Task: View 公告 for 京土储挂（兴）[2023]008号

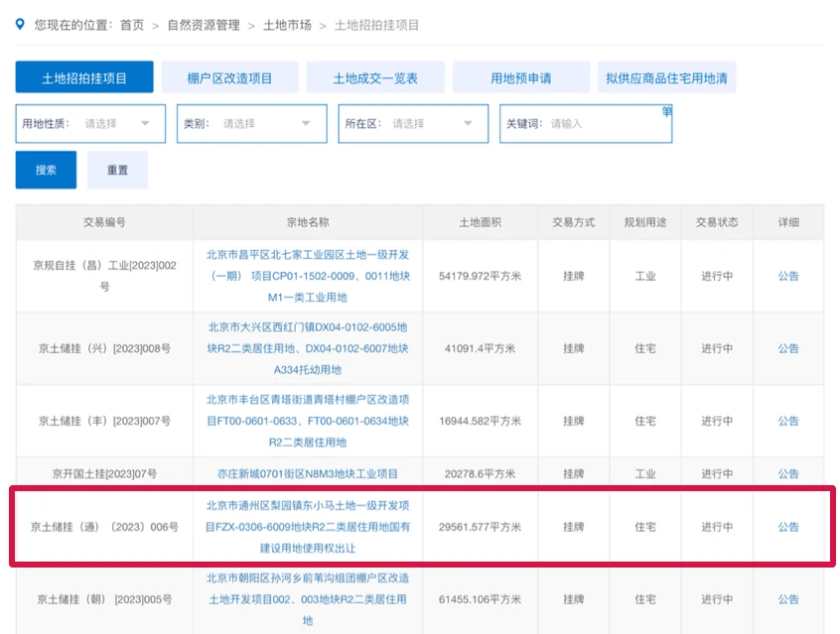Action: (x=788, y=348)
